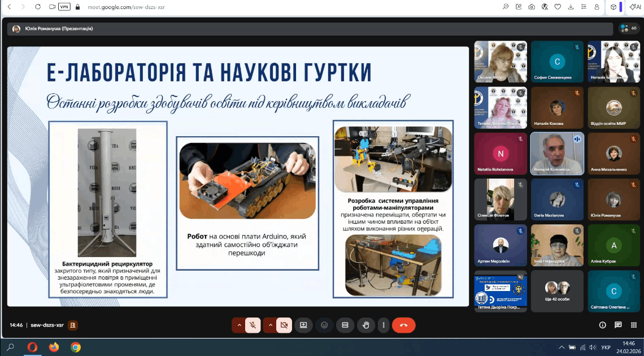Open the activities grid panel
Screen dimensions: 644x356
click(633, 325)
